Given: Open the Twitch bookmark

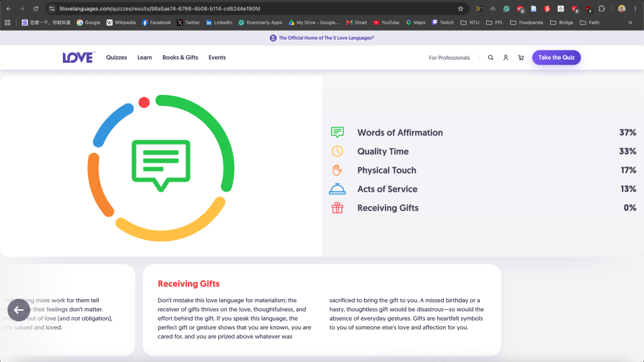Looking at the screenshot, I should [442, 23].
